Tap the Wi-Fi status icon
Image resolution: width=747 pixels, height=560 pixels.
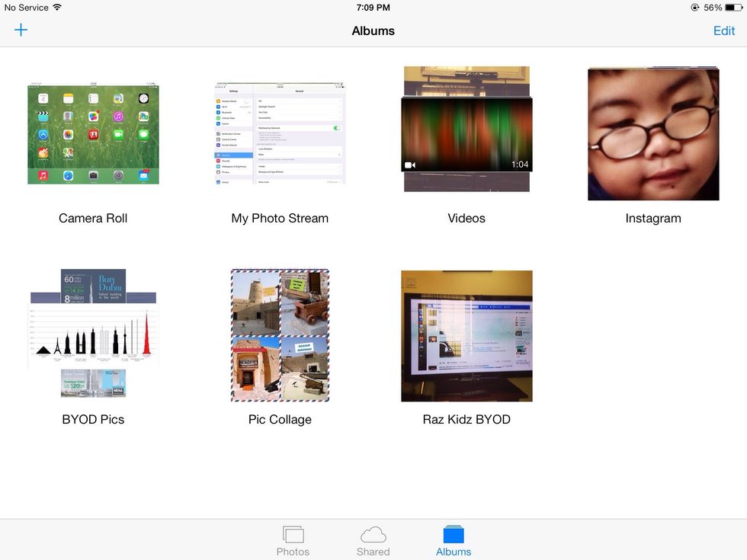(57, 8)
